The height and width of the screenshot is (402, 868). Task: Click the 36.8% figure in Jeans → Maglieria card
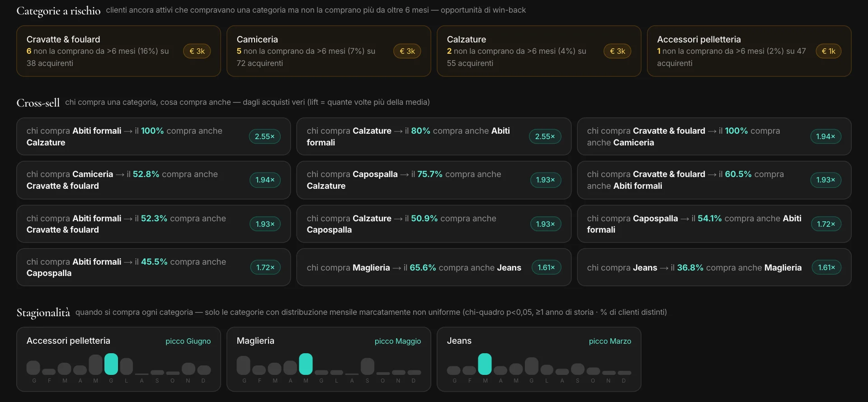click(690, 267)
